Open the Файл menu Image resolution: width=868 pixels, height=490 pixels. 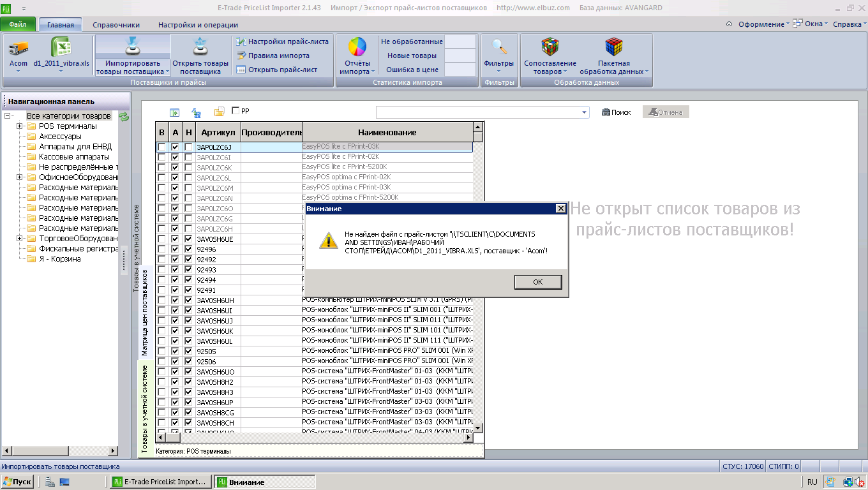18,25
